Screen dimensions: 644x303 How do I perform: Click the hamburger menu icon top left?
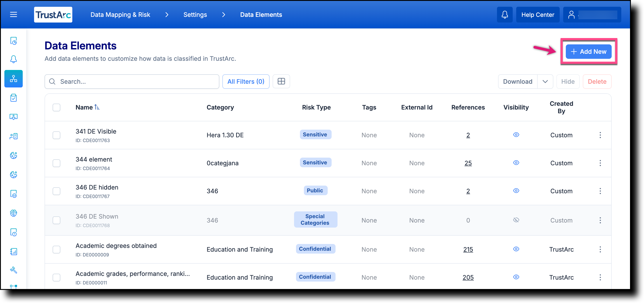pyautogui.click(x=13, y=14)
